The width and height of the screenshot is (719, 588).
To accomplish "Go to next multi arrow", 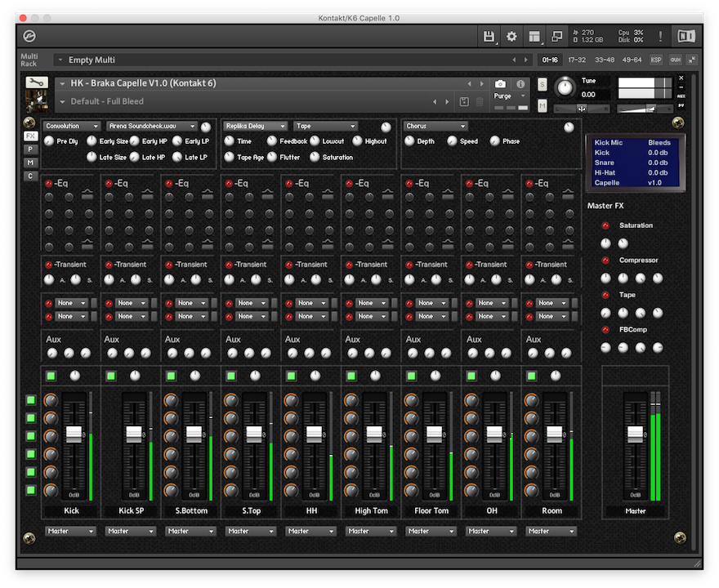I will [x=525, y=60].
